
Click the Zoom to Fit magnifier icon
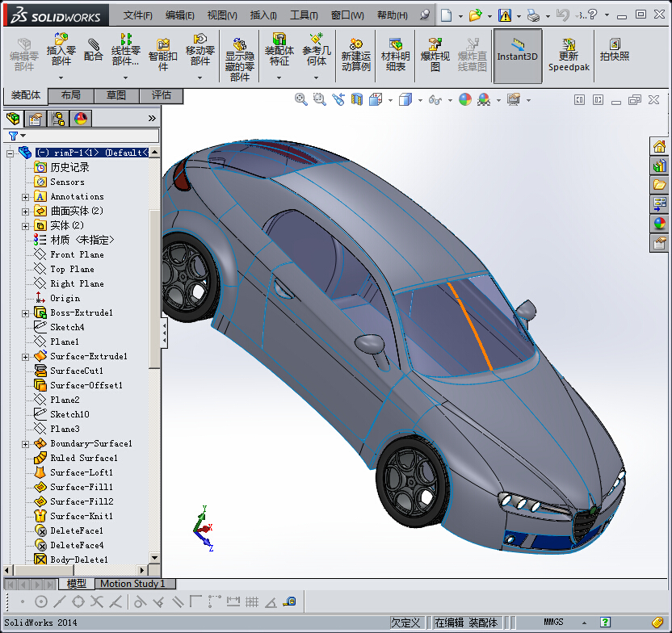coord(301,99)
